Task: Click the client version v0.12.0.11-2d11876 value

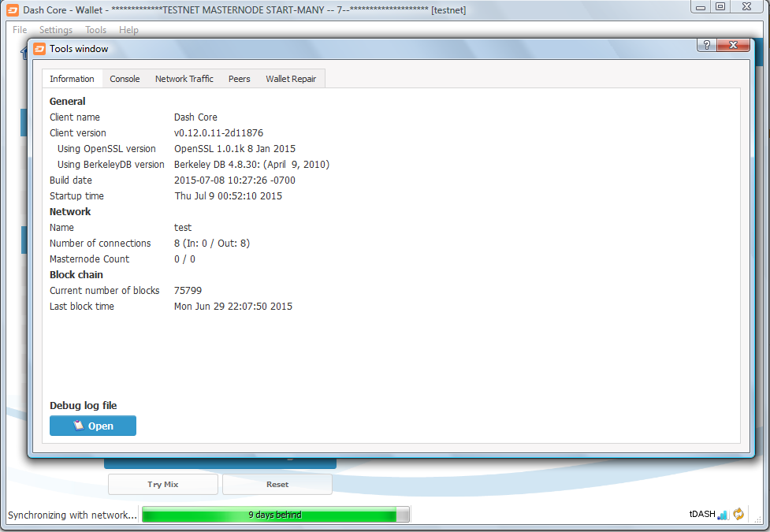Action: tap(218, 132)
